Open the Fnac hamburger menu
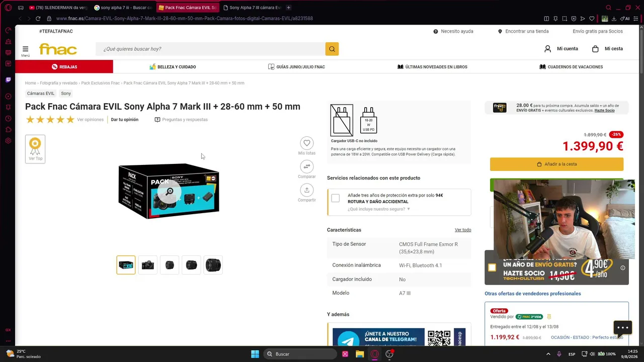The image size is (644, 362). [25, 50]
